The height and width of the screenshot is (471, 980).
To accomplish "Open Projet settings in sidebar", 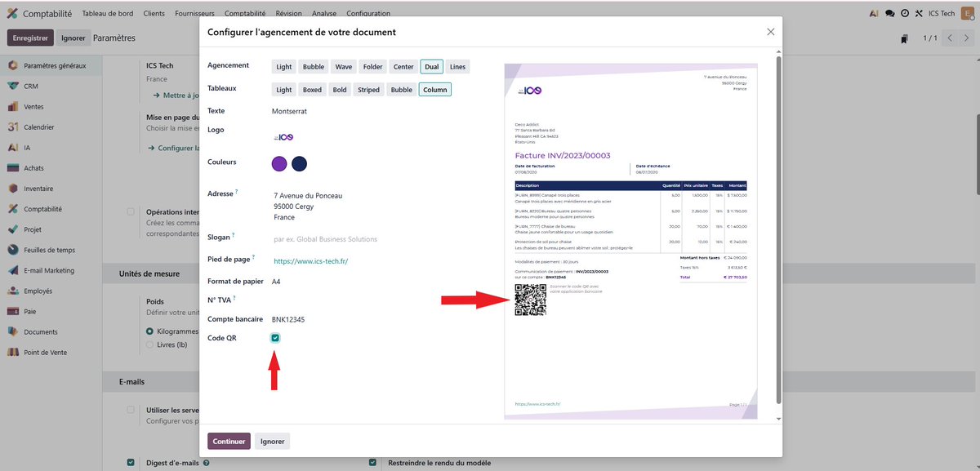I will [x=51, y=230].
